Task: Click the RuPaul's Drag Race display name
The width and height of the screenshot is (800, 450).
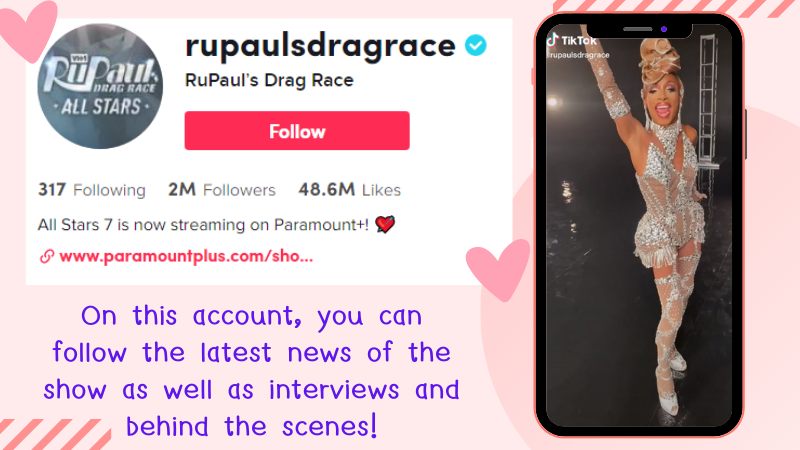Action: coord(269,80)
